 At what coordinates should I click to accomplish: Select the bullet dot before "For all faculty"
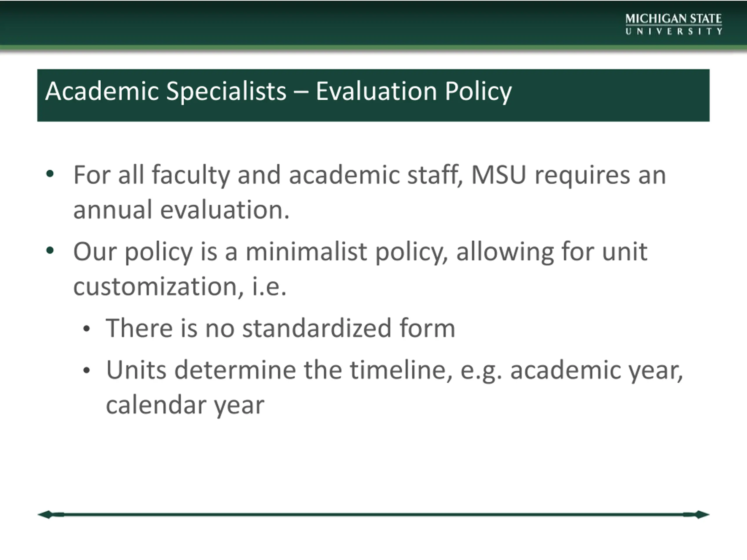coord(50,174)
